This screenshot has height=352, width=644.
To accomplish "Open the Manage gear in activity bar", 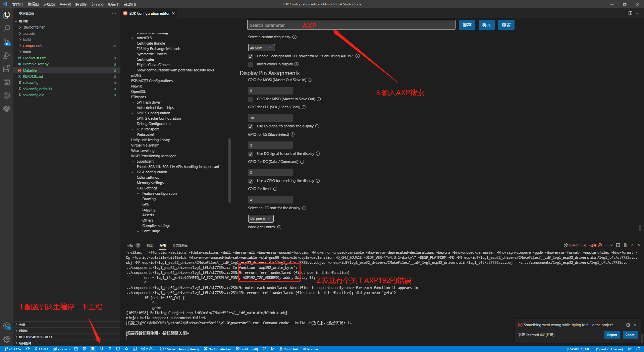I will [x=7, y=339].
